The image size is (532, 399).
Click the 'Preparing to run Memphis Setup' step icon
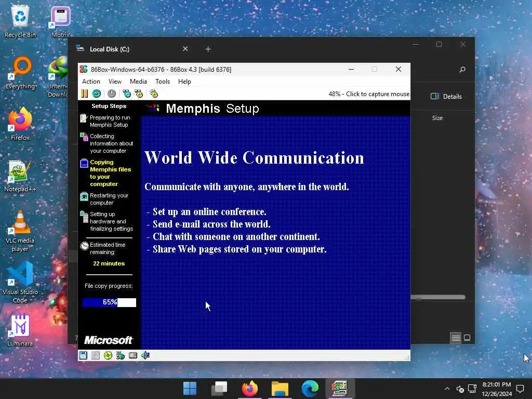tap(84, 118)
